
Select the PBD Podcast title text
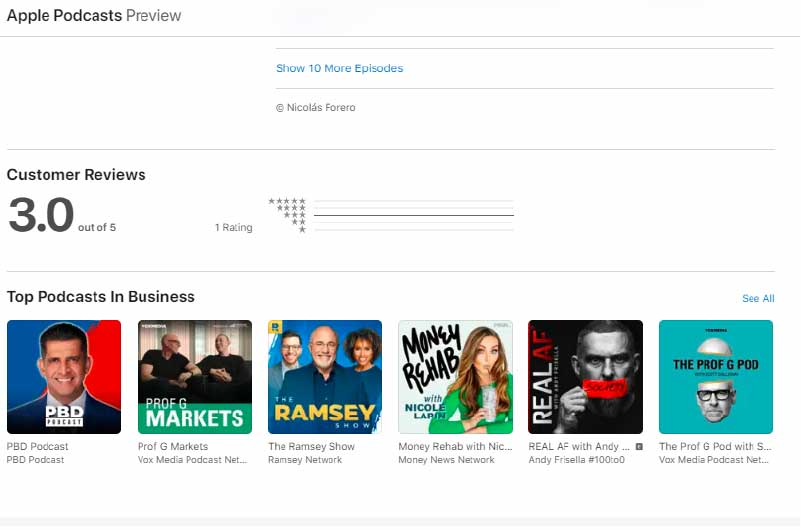pyautogui.click(x=37, y=446)
